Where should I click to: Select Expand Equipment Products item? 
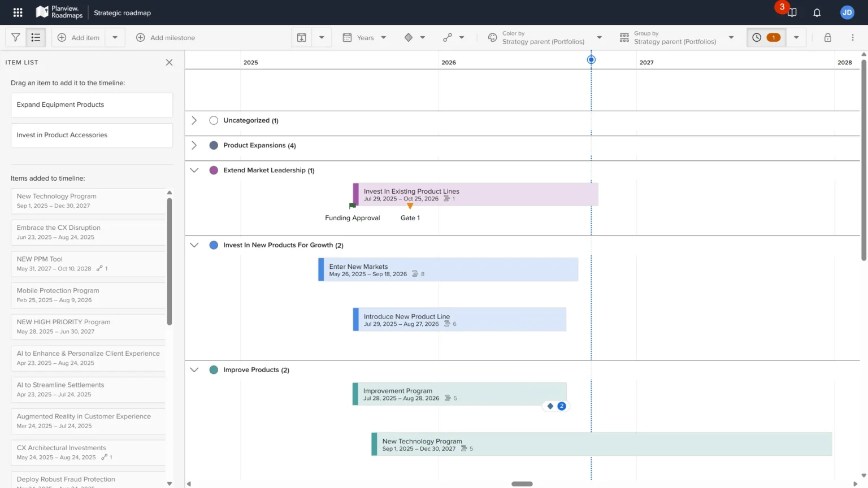pos(92,104)
